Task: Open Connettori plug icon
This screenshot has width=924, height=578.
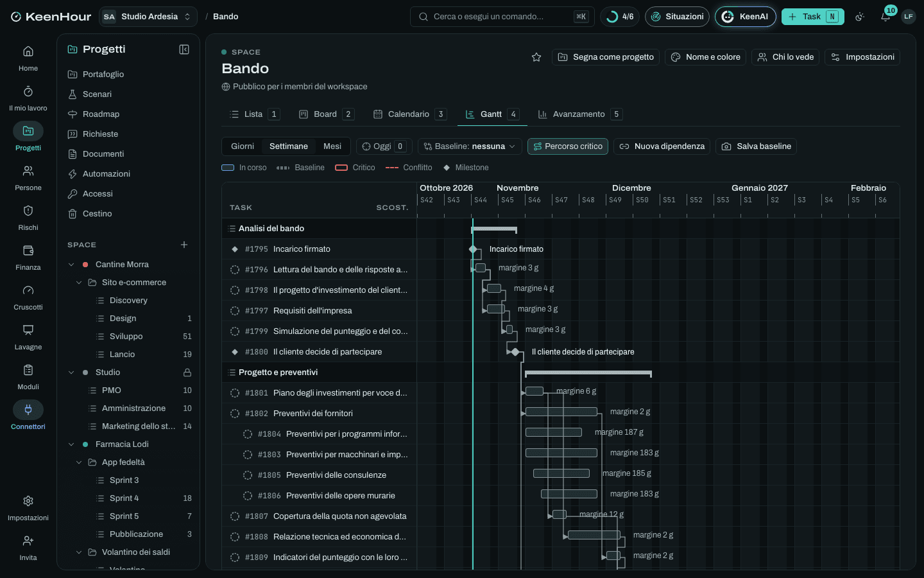Action: coord(28,416)
